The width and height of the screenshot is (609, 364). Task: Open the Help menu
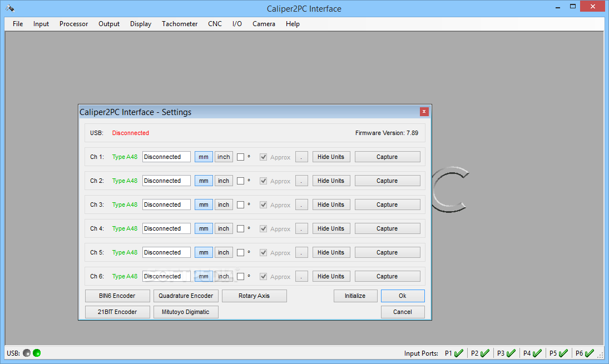[x=293, y=24]
